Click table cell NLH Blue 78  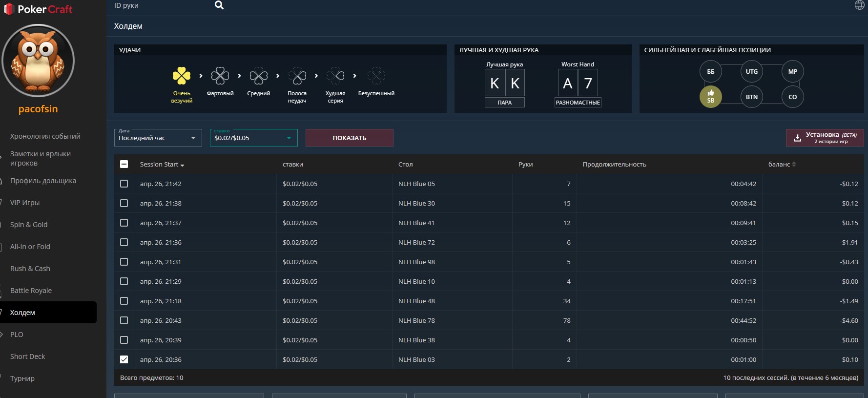coord(416,320)
